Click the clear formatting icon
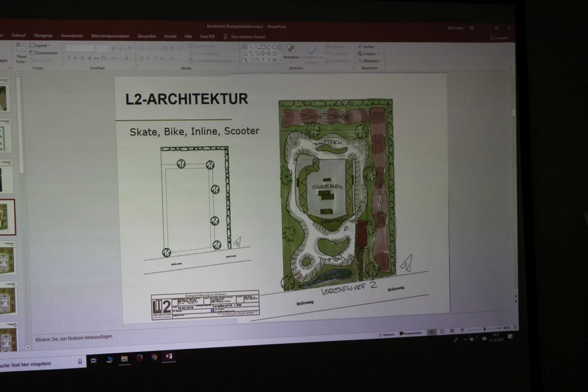This screenshot has width=588, height=392. [129, 48]
